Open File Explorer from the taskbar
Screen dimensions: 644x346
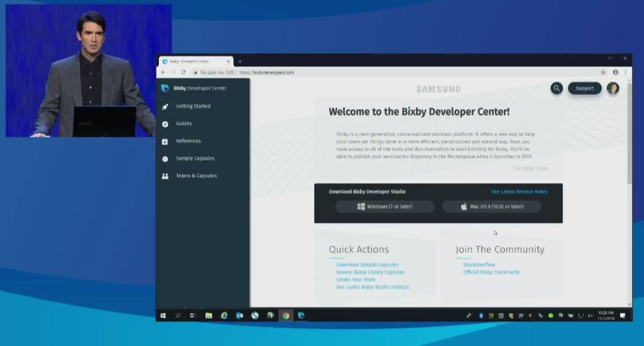(x=209, y=316)
